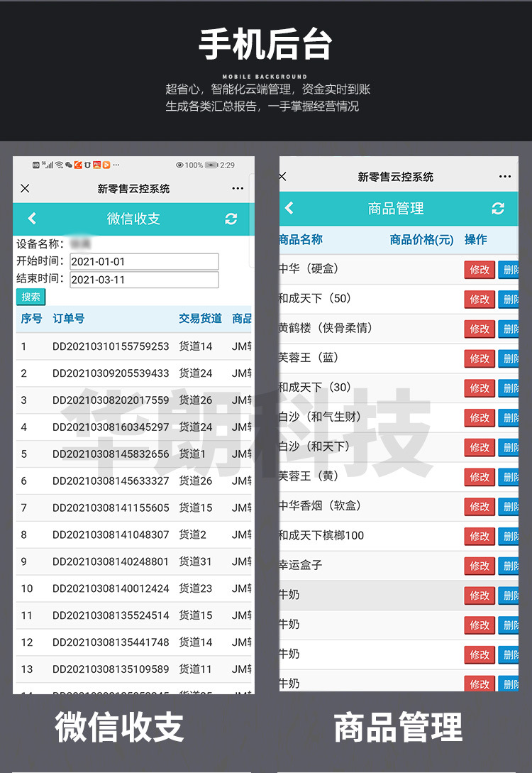Image resolution: width=532 pixels, height=773 pixels.
Task: Click 修改 for 黄鹤楼（侠骨柔情）
Action: pyautogui.click(x=480, y=329)
